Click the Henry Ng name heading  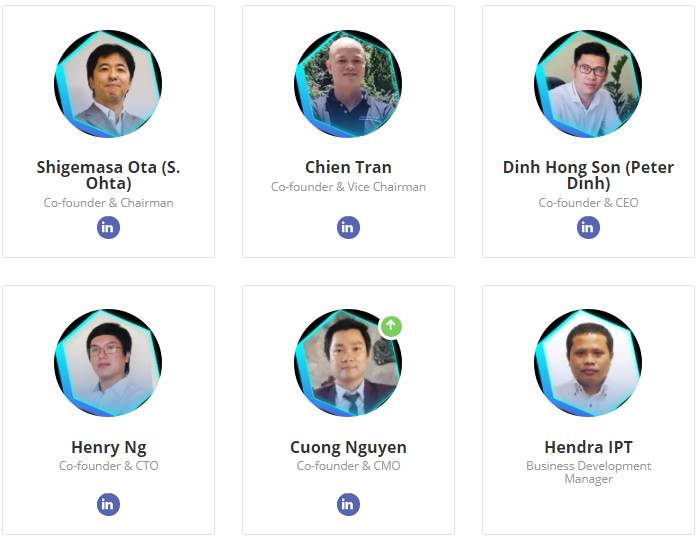[x=108, y=447]
